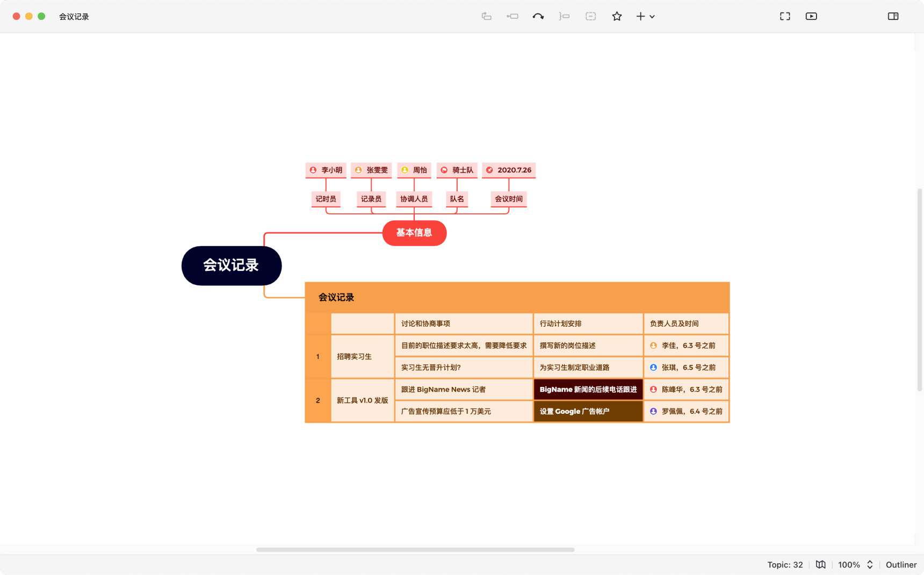Click the red person marker on 李小明
Viewport: 924px width, 575px height.
pos(313,170)
